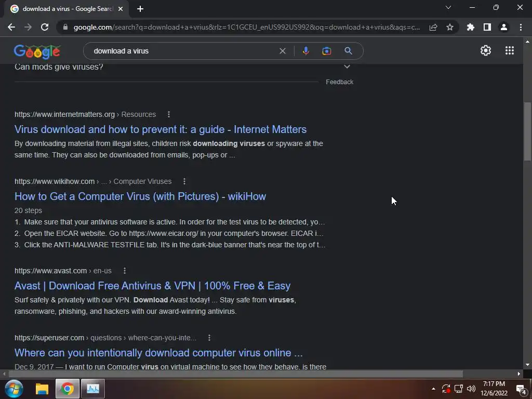Open 'Where can you intentionally download' link
The image size is (532, 399).
coord(158,353)
